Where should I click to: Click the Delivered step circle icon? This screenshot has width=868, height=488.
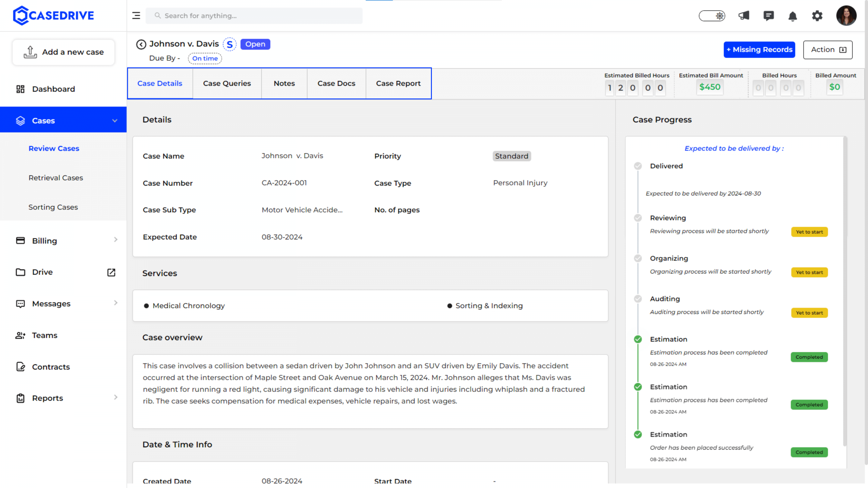[638, 166]
